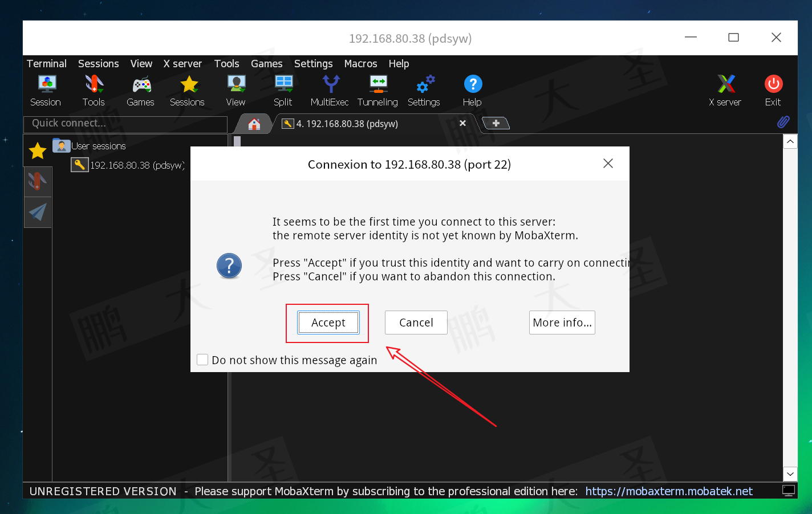Activate the MultiExec toolbar icon
The height and width of the screenshot is (514, 812).
click(x=330, y=91)
